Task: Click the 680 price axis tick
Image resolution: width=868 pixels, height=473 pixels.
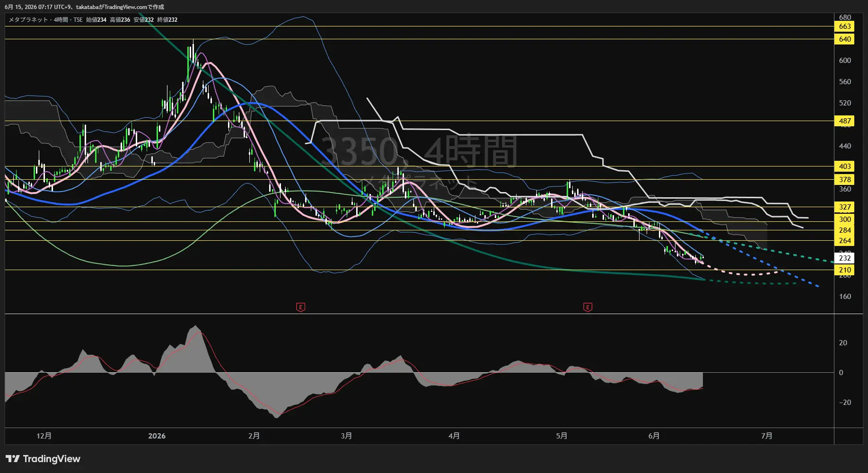Action: pos(845,18)
